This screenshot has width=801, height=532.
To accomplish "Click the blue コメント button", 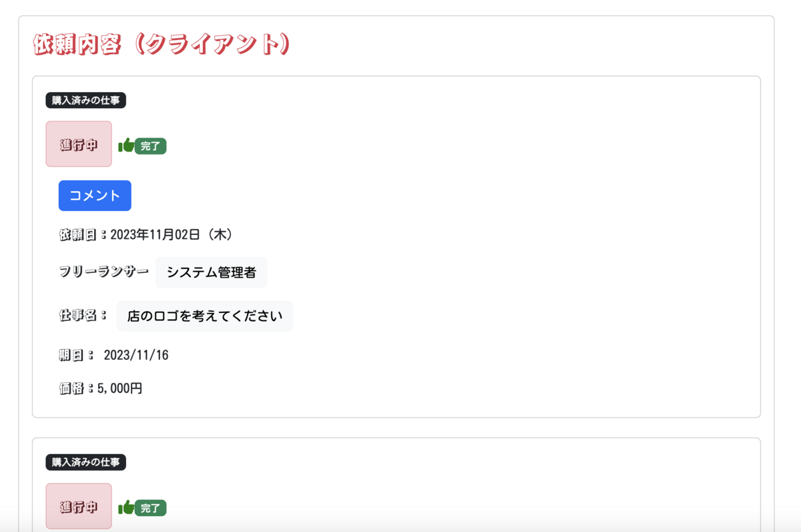I will 95,195.
